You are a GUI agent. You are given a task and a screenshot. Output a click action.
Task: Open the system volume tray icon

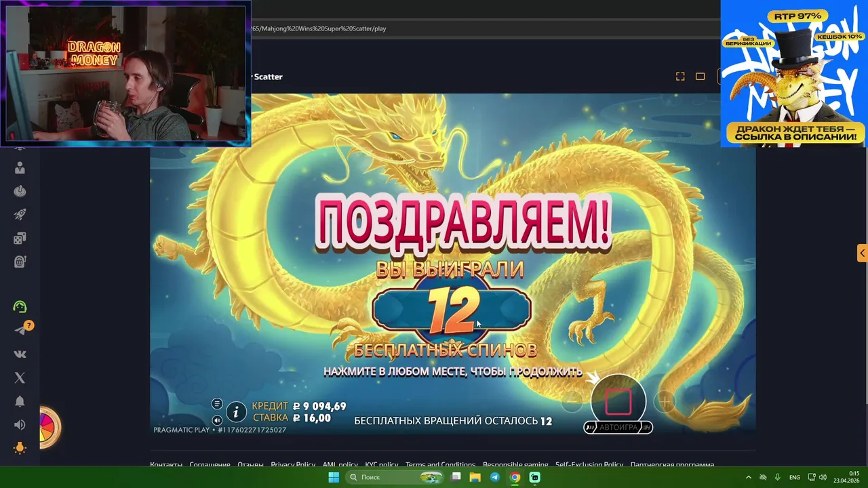(823, 477)
